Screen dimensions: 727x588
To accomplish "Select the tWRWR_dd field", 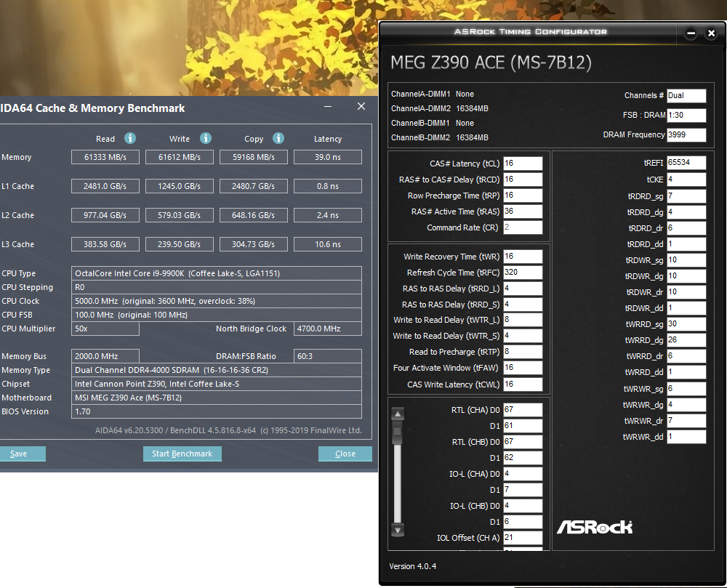I will click(686, 437).
